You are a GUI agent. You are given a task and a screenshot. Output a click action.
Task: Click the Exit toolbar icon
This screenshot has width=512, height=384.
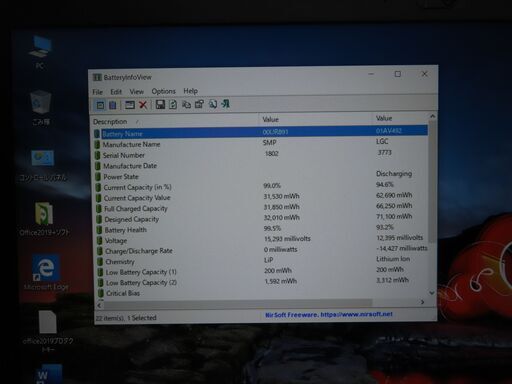226,104
